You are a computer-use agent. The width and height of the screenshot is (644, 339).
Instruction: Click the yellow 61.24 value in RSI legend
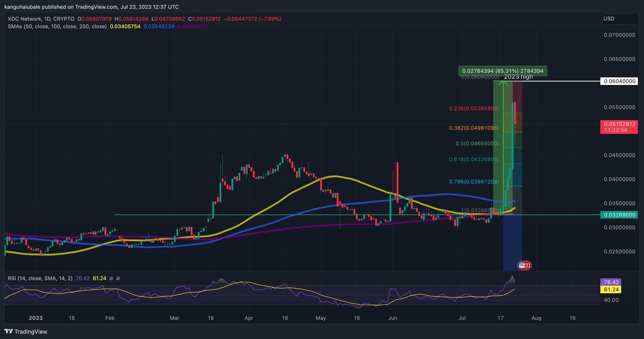tap(99, 278)
